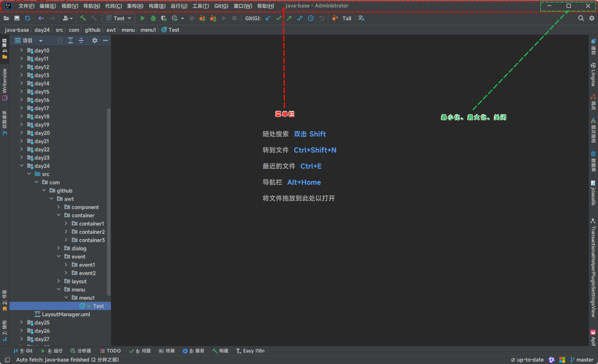Start debugging with the bug icon

coord(153,18)
